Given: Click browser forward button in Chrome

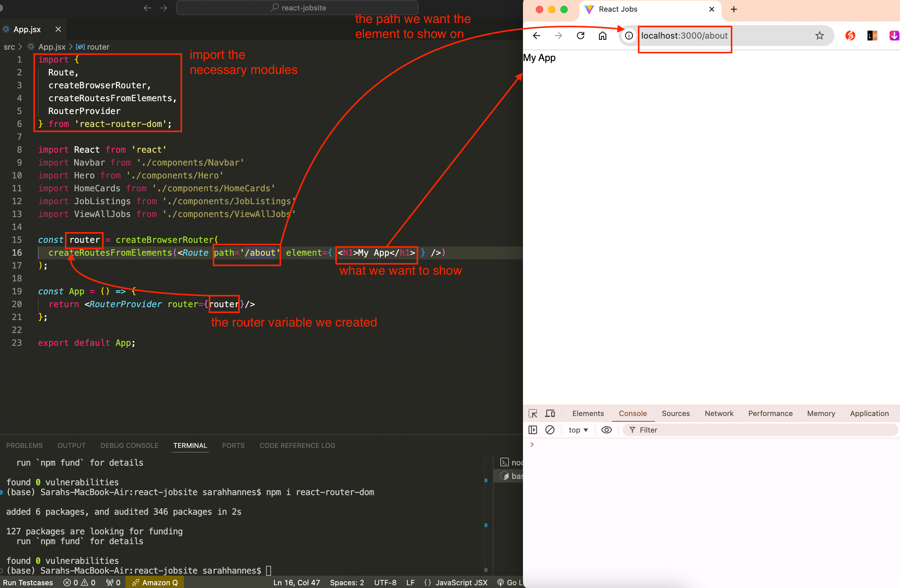Looking at the screenshot, I should coord(558,36).
